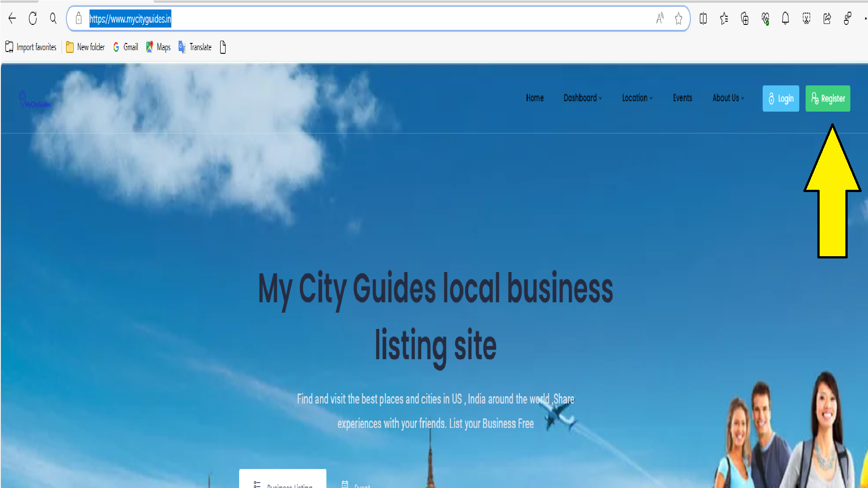Click the Share icon in toolbar
The width and height of the screenshot is (868, 488).
(x=827, y=19)
